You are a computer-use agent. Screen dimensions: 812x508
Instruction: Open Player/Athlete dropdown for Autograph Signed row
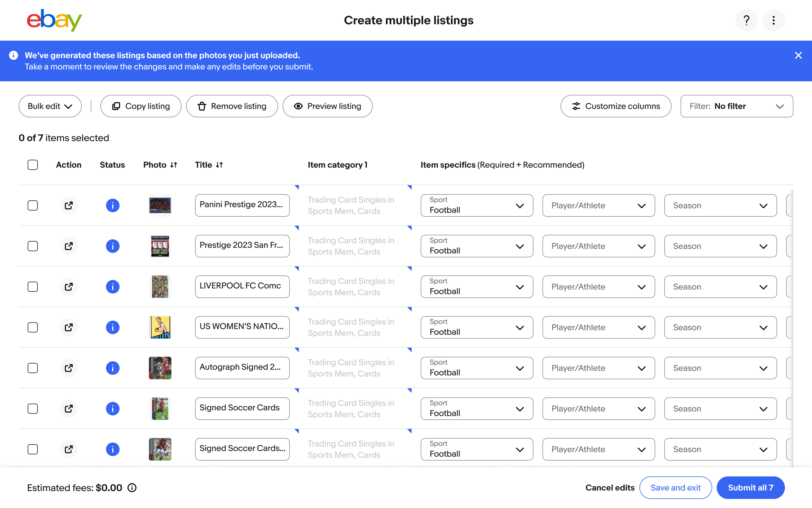(x=599, y=368)
